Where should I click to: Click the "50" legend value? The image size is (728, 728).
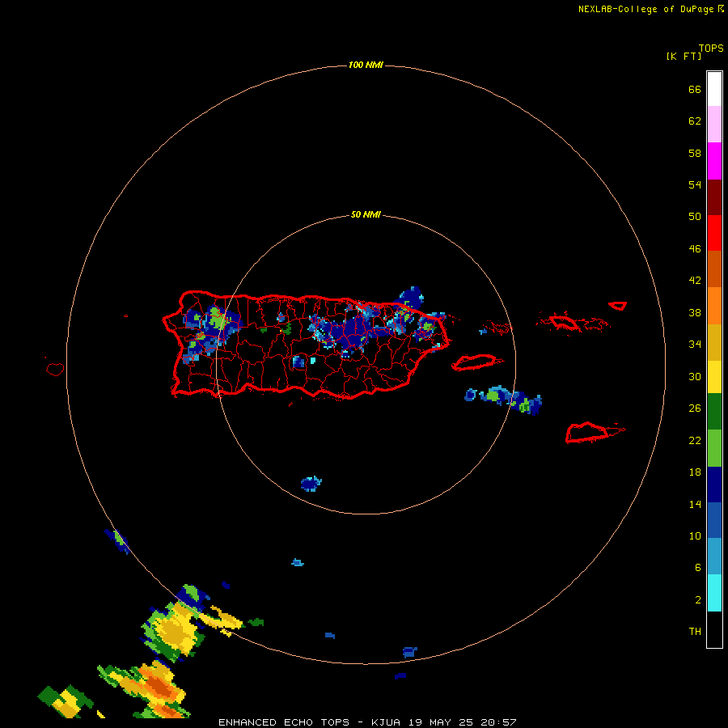[695, 217]
